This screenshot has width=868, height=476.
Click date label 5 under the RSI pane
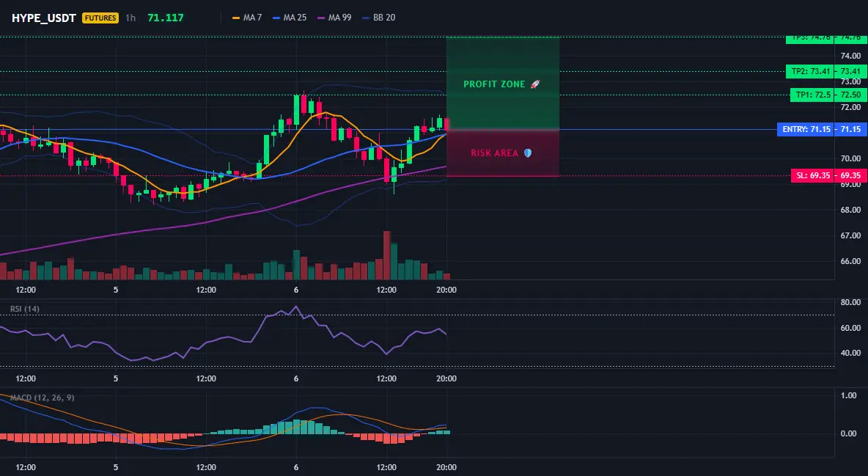pos(116,378)
